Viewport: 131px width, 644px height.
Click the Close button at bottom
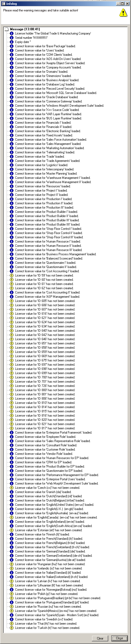(x=119, y=638)
